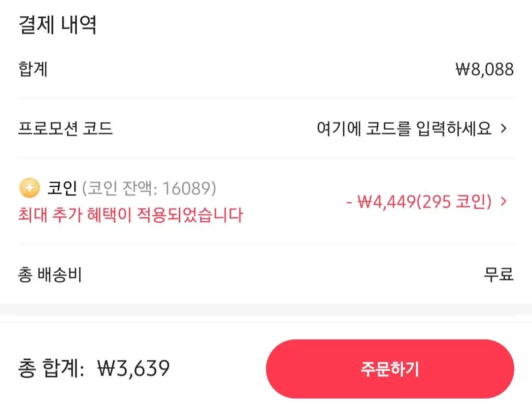Expand coin discount details chevron

[504, 202]
